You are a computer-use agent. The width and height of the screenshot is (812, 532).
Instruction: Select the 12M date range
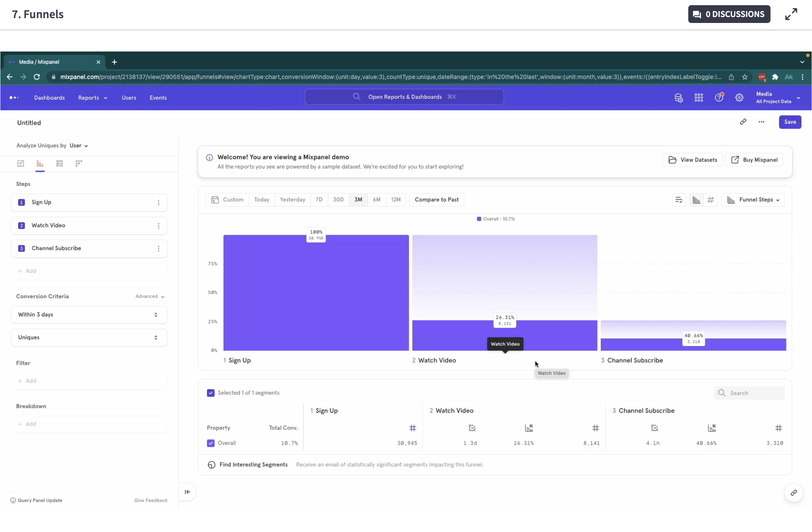(x=396, y=200)
